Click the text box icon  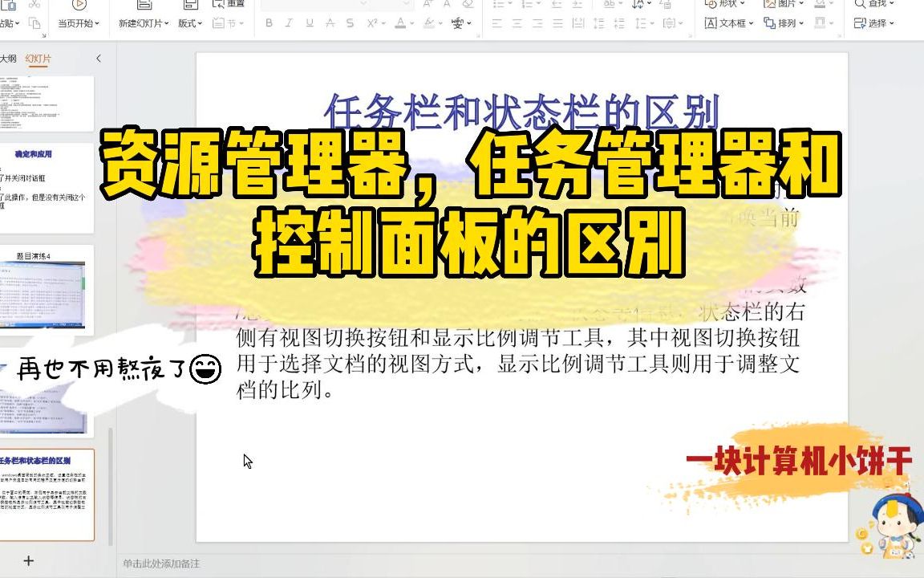tap(711, 23)
